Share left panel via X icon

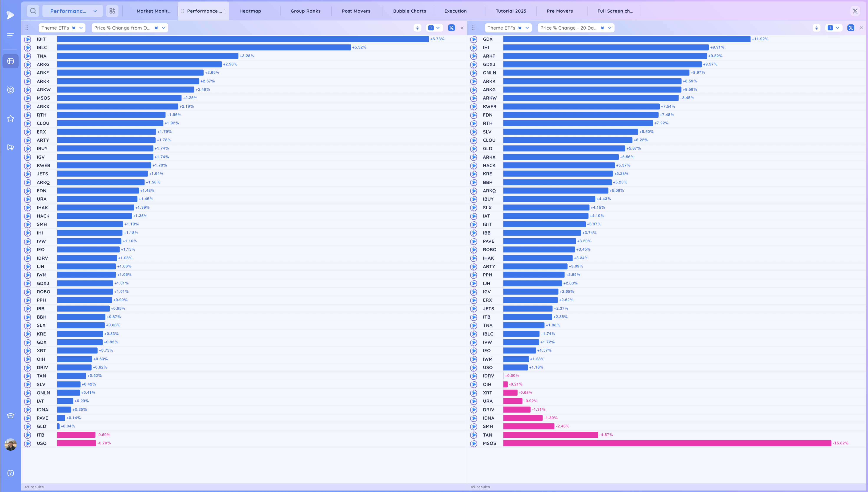pyautogui.click(x=451, y=28)
